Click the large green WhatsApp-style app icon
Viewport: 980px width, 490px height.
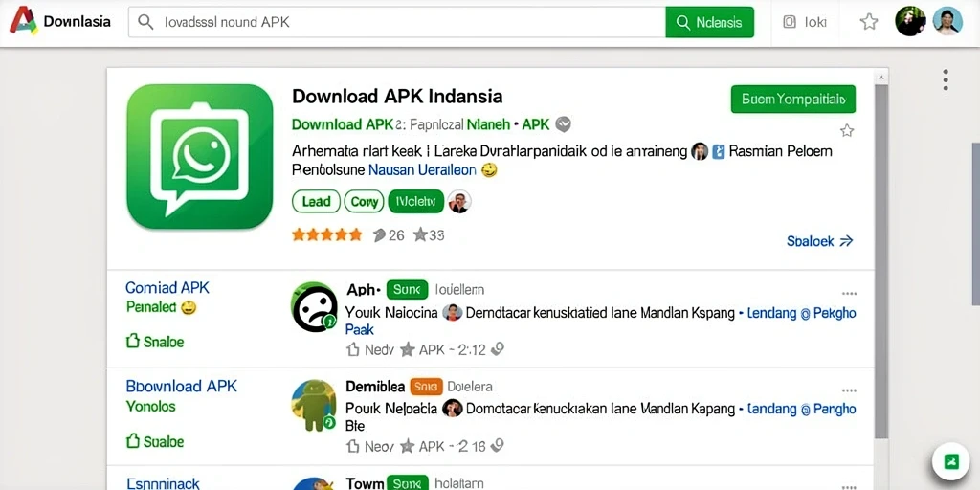[x=199, y=156]
